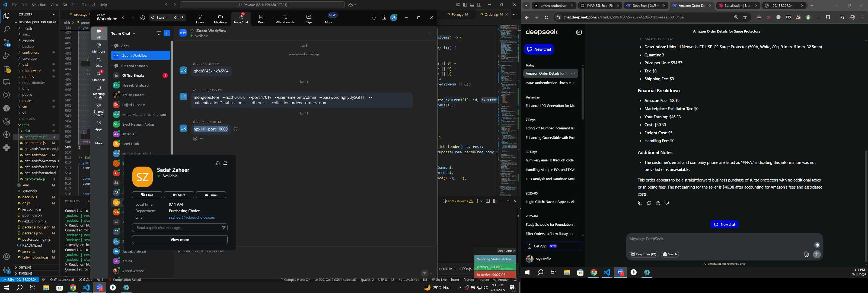The width and height of the screenshot is (868, 293).
Task: Start a New chat in DeepSeek sidebar
Action: tap(539, 49)
